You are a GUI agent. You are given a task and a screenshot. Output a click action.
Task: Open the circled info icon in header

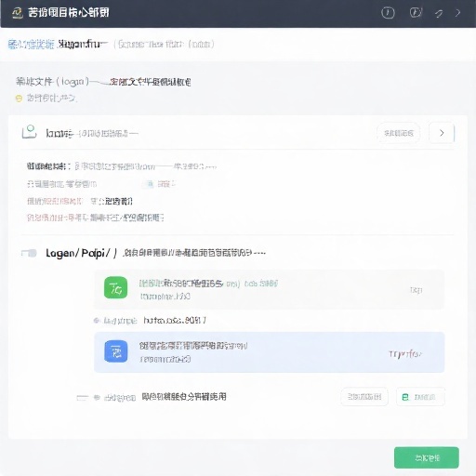coord(388,13)
